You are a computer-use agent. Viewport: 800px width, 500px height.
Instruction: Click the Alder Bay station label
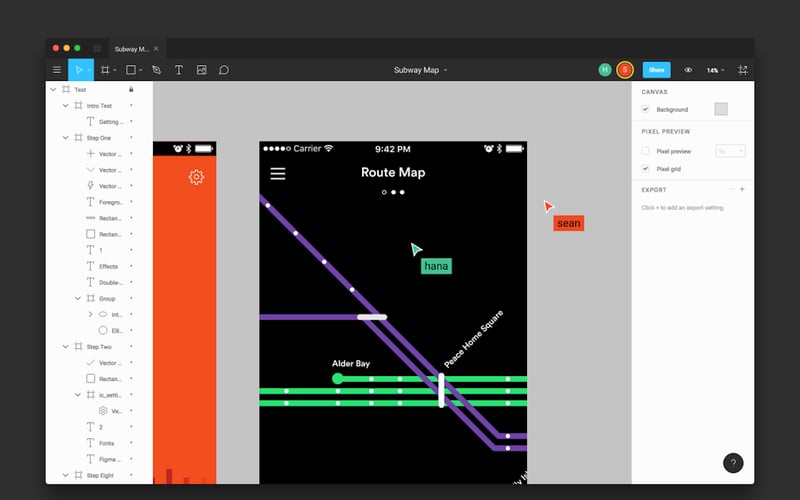351,363
